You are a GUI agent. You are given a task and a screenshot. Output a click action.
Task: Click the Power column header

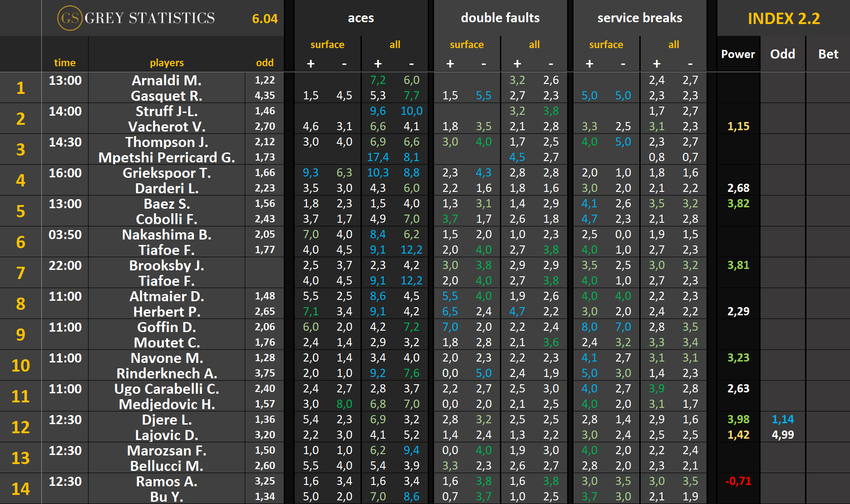click(738, 54)
